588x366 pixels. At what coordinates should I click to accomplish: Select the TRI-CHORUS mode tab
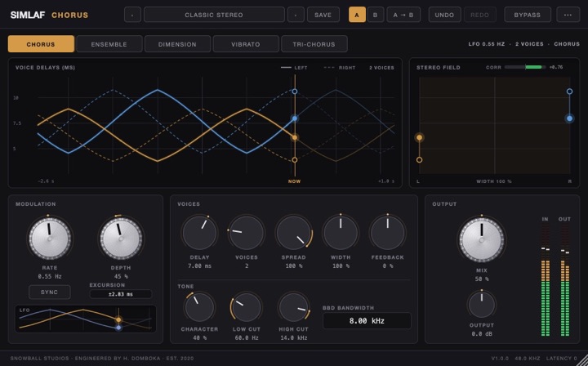click(314, 44)
